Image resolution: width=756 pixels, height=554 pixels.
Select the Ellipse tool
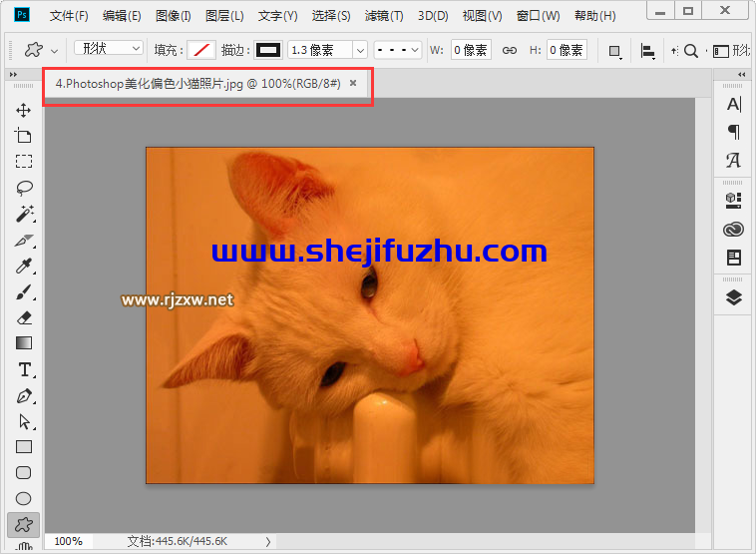click(x=24, y=498)
